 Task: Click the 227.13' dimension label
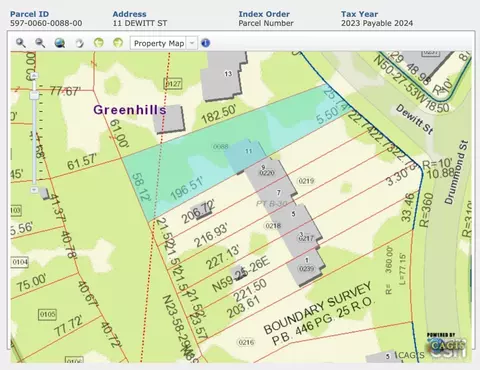pyautogui.click(x=223, y=257)
